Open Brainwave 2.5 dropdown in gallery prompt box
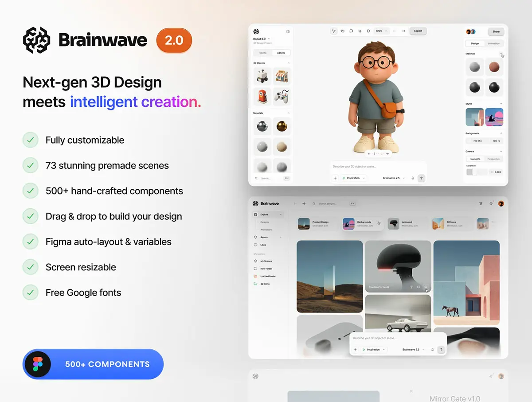 (x=414, y=350)
